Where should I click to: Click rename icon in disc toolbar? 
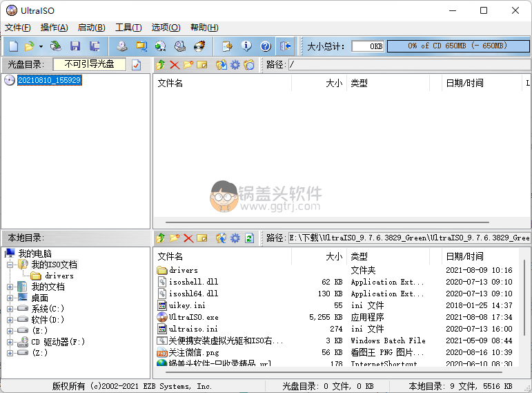[202, 64]
